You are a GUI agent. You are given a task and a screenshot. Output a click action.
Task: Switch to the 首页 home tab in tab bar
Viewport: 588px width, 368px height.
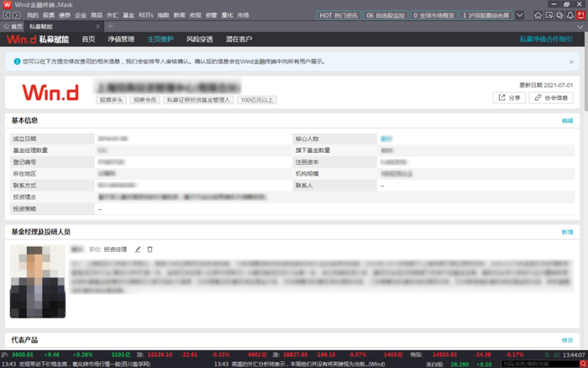13,26
